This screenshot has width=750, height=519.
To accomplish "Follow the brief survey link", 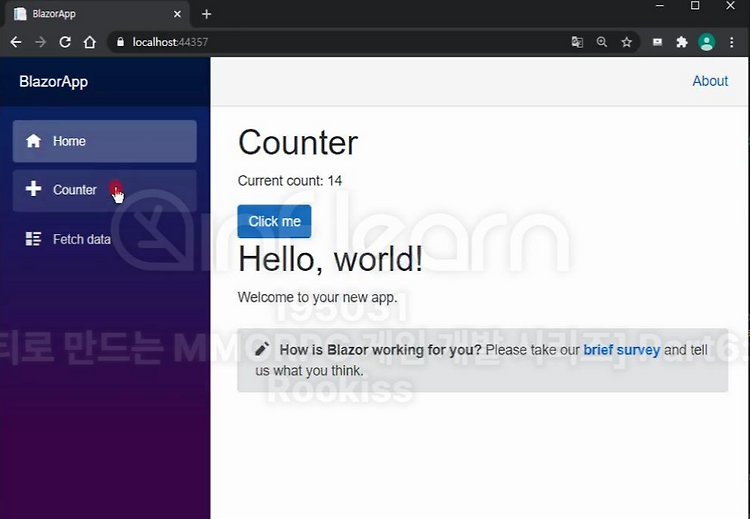I will [622, 350].
